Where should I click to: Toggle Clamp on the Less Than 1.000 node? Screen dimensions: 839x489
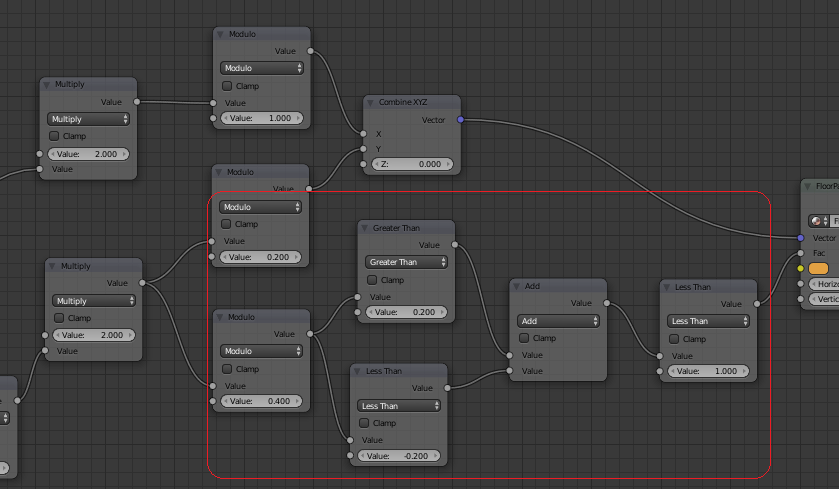pyautogui.click(x=674, y=339)
